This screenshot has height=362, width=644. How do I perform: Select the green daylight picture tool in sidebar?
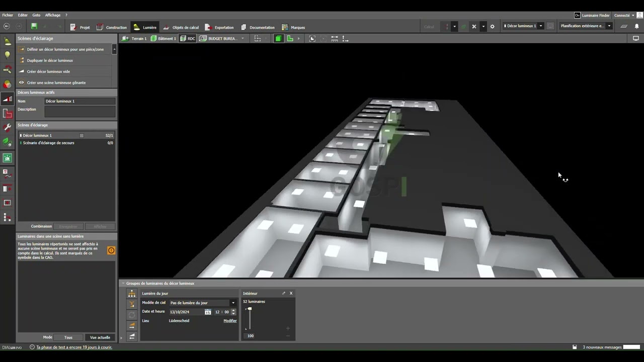pos(7,158)
